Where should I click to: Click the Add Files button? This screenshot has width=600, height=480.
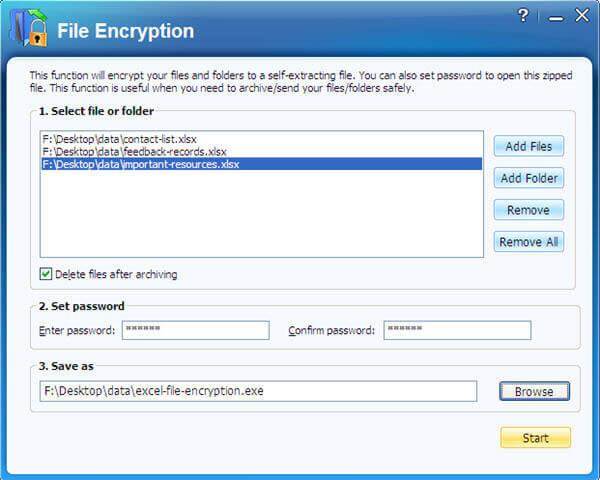[528, 146]
